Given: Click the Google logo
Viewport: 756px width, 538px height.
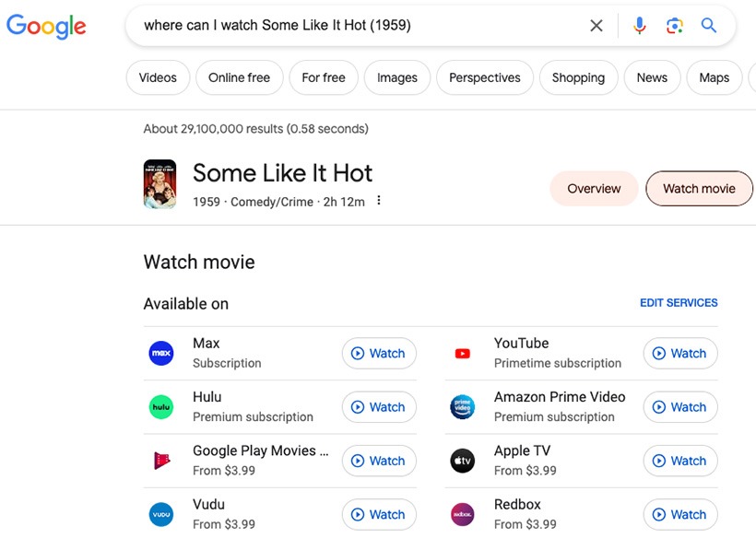Looking at the screenshot, I should (x=46, y=26).
